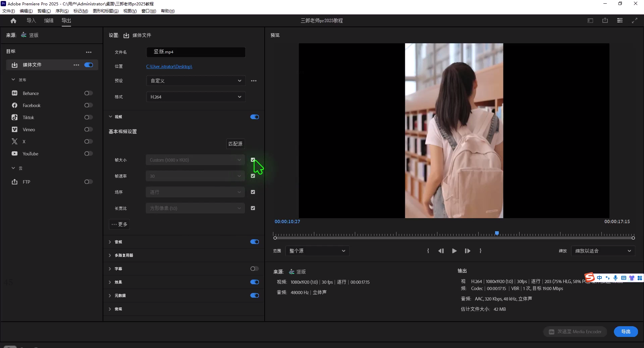Enable the FTP upload toggle
This screenshot has height=348, width=644.
[89, 182]
